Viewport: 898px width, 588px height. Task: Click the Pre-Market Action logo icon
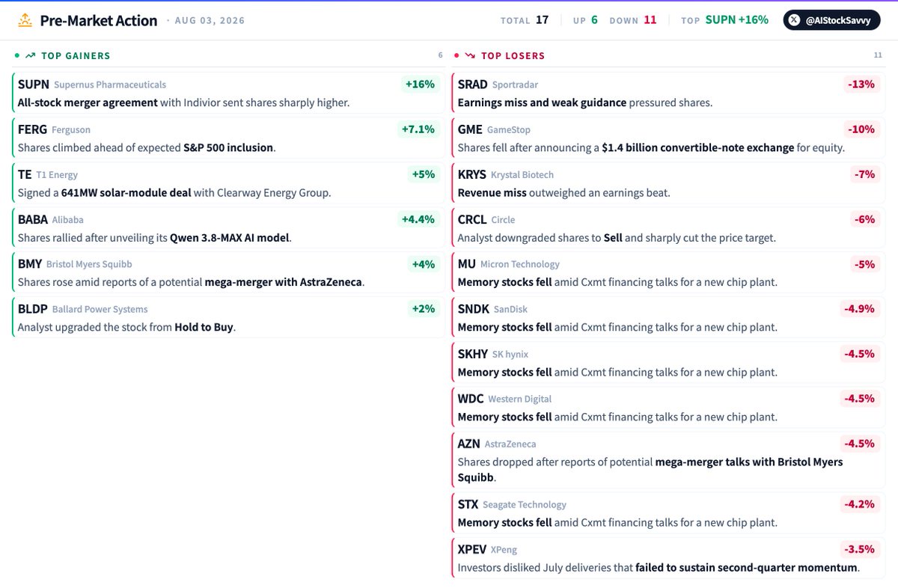pos(25,20)
